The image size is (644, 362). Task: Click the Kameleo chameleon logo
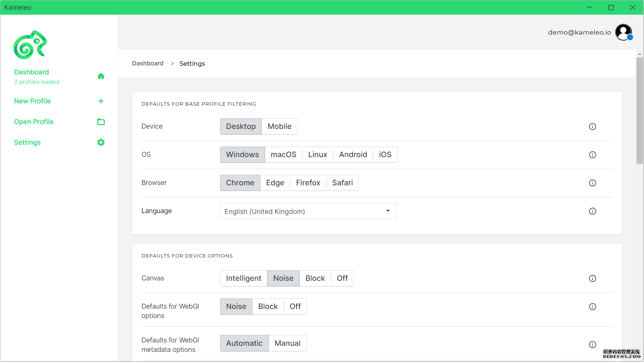pos(30,45)
